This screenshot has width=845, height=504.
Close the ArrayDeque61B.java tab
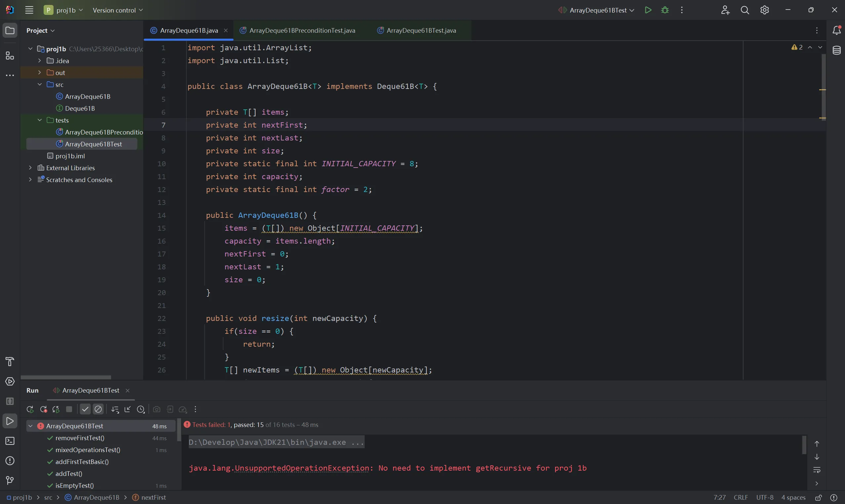pos(226,30)
